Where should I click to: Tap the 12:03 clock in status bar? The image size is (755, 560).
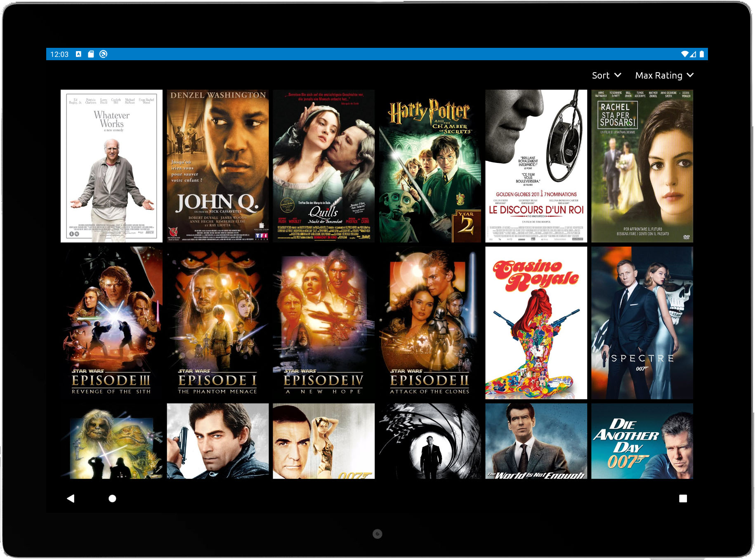pyautogui.click(x=59, y=54)
